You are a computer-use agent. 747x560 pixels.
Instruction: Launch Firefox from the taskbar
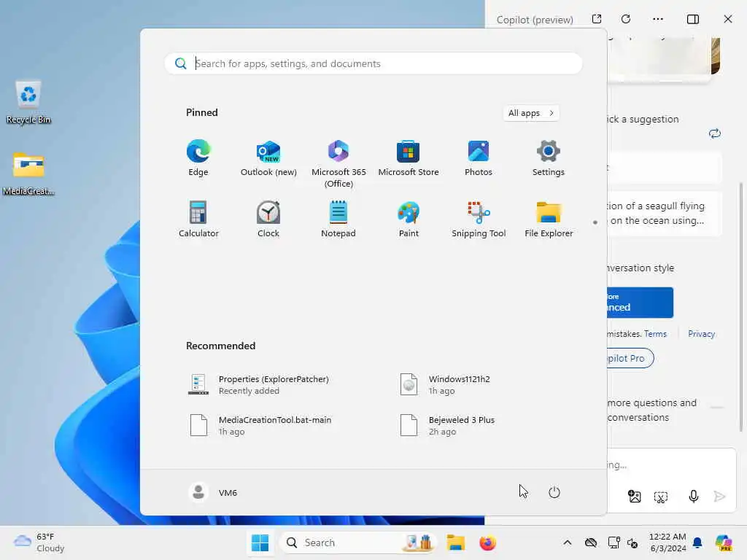(487, 542)
